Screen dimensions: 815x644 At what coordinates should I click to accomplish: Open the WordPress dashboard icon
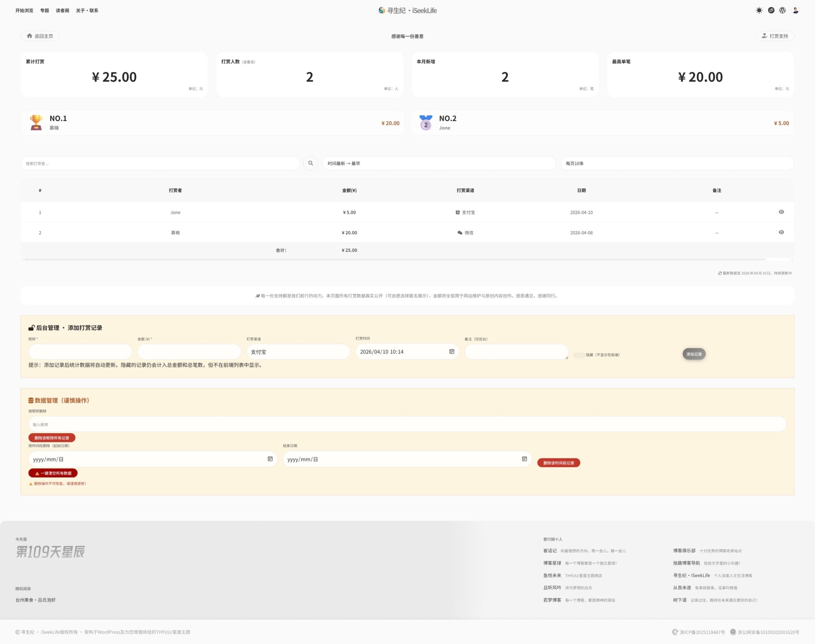[782, 11]
